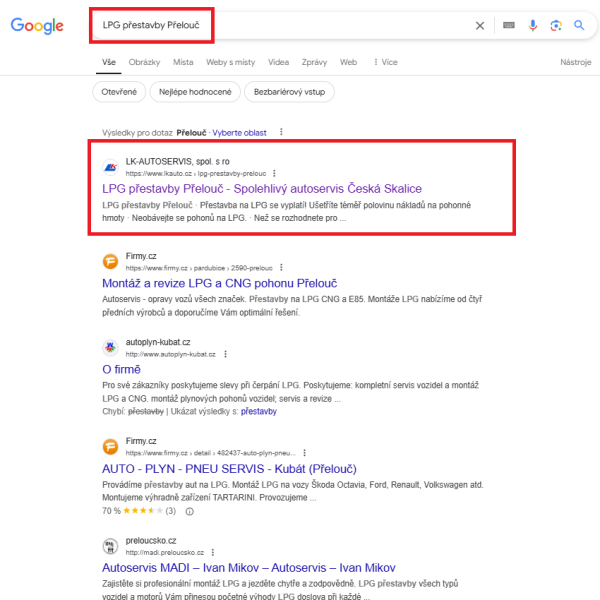Toggle the Nejlépe hodnocené filter chip
The height and width of the screenshot is (600, 600).
[x=195, y=92]
